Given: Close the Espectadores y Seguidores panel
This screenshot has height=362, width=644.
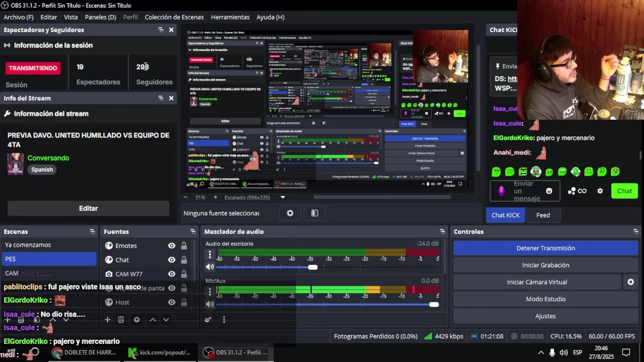Looking at the screenshot, I should pyautogui.click(x=171, y=30).
